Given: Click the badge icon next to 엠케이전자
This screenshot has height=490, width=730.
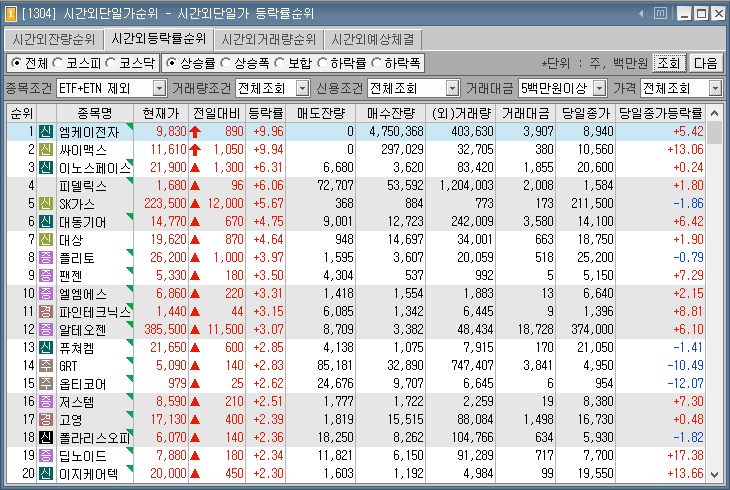Looking at the screenshot, I should (x=46, y=131).
